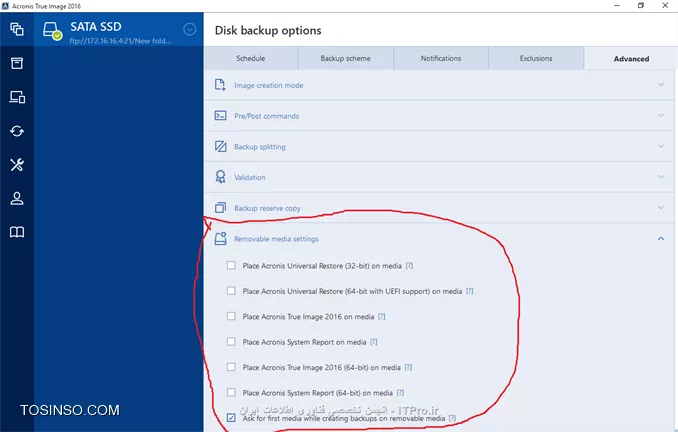Open the Account person sidebar icon
The width and height of the screenshot is (678, 432).
[17, 198]
